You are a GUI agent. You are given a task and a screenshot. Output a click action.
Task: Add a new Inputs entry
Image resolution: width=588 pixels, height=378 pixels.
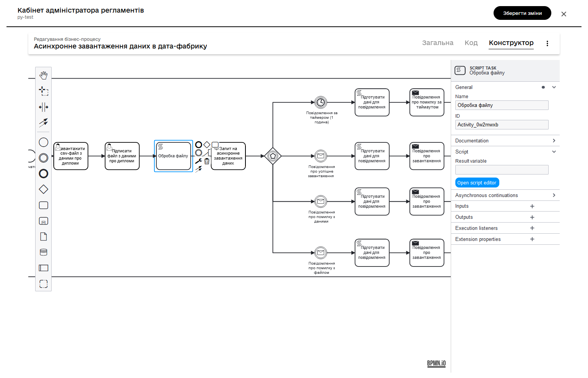tap(532, 206)
